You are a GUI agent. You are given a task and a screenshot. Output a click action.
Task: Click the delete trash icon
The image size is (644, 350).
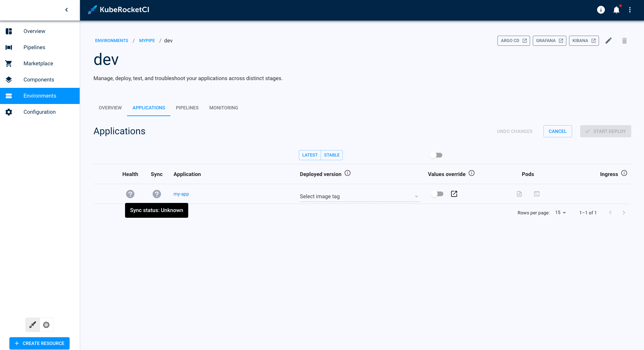point(624,41)
